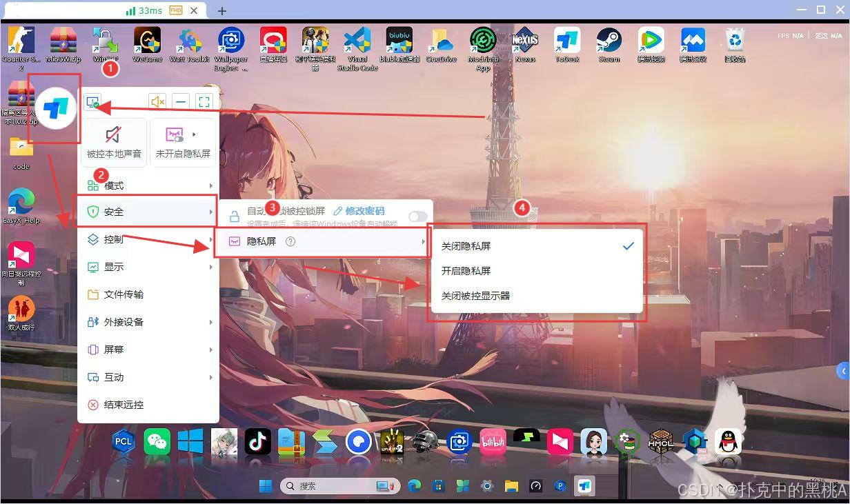Expand the arrow beside 未开启隐私屏 tile
This screenshot has height=504, width=850.
click(195, 134)
